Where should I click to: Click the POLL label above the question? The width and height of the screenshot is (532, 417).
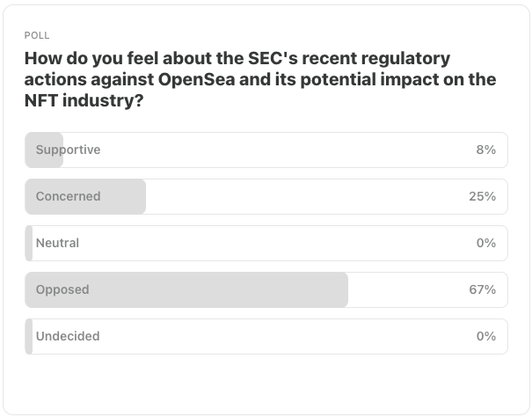[37, 35]
